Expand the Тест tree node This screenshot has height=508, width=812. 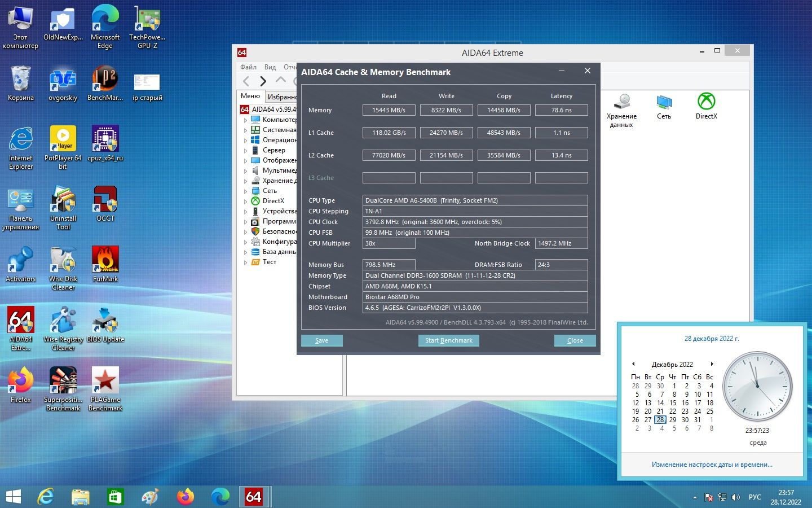coord(245,262)
